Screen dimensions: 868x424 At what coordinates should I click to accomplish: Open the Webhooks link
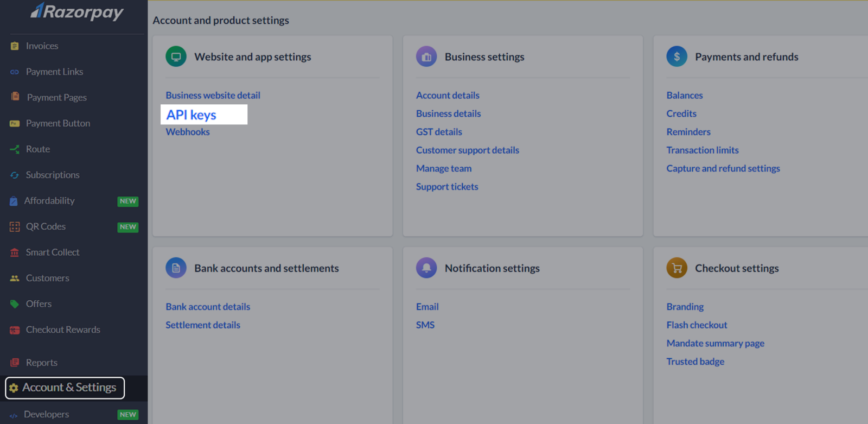[188, 132]
